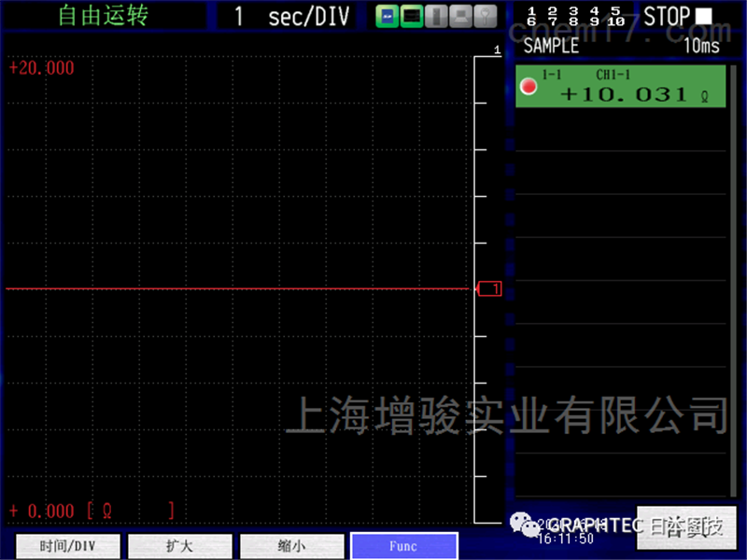Click the red channel 1 waveform marker
The width and height of the screenshot is (747, 560).
pos(489,289)
